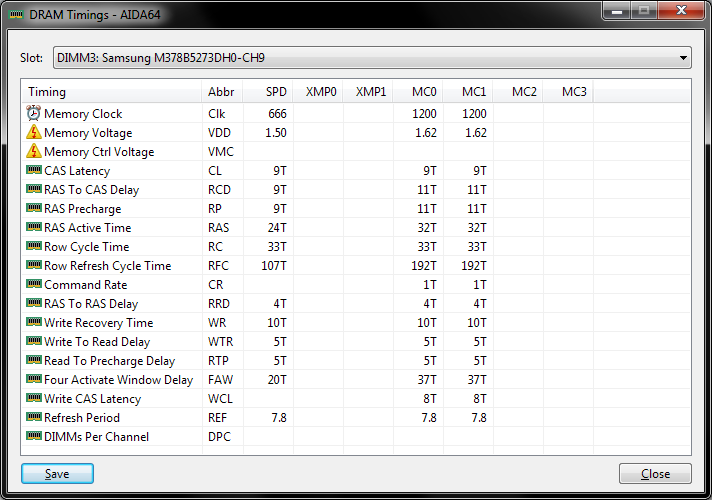The width and height of the screenshot is (712, 500).
Task: Select the CAS Latency row label
Action: coord(77,171)
